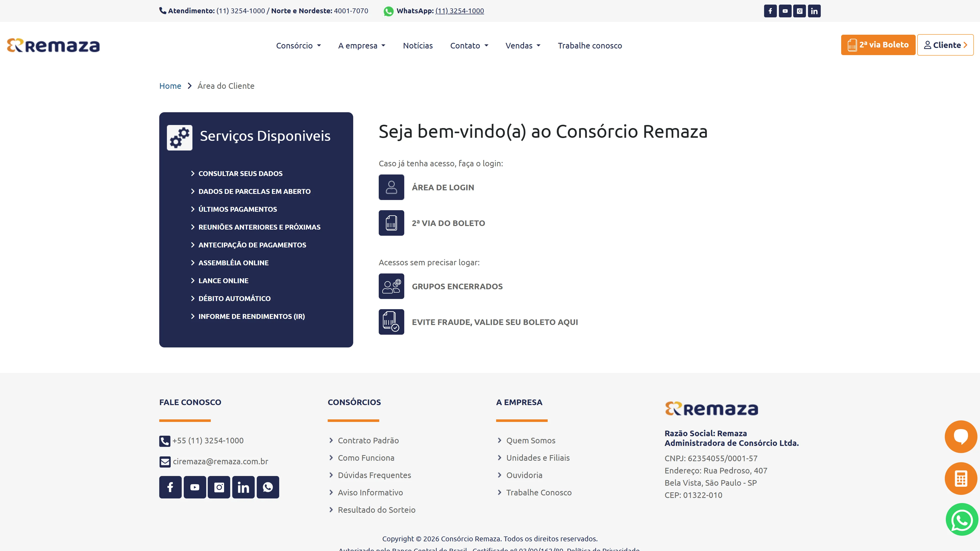Select CONSULTAR SEUS DADOS service

tap(240, 173)
